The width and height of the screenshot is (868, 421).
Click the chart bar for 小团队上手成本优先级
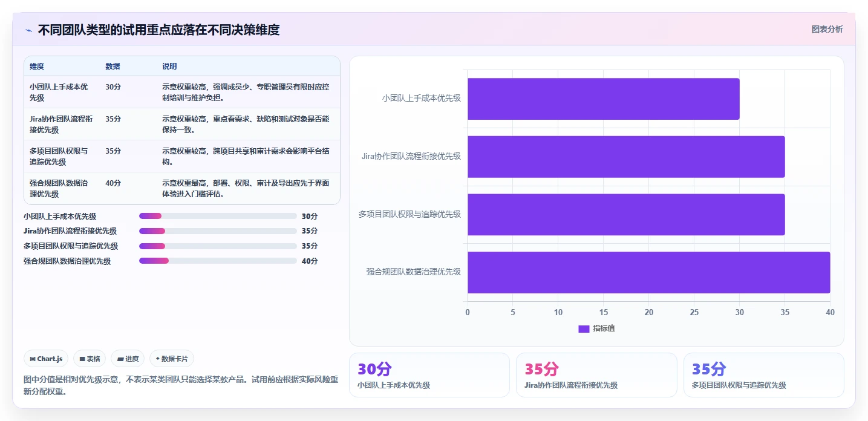pos(603,99)
